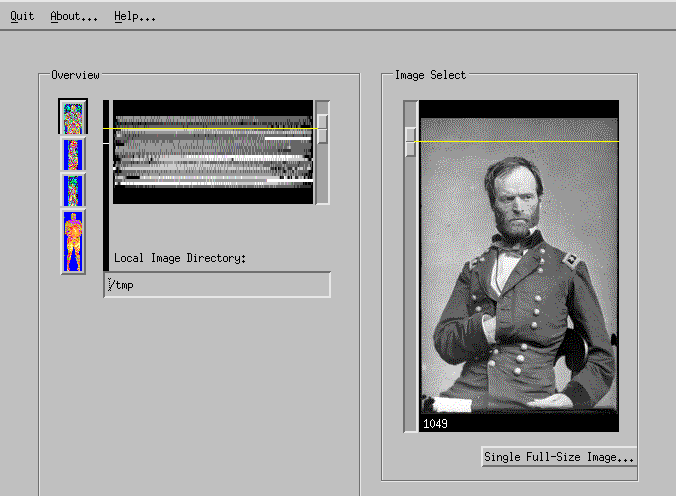Viewport: 676px width, 496px height.
Task: Select the top noisy body thumbnail
Action: [73, 116]
